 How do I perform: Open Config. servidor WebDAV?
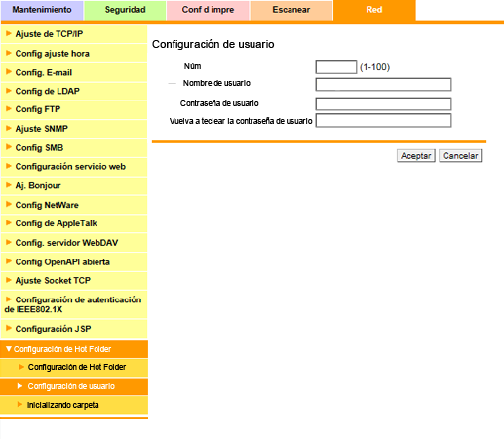74,243
